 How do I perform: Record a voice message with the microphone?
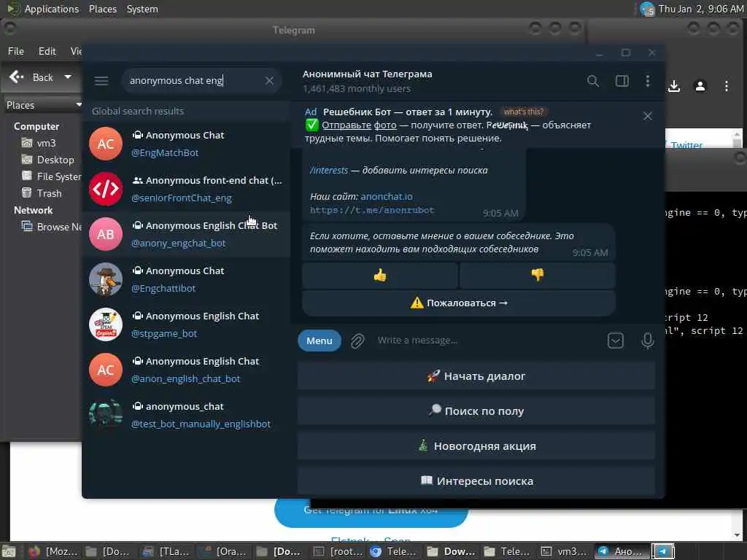point(647,341)
